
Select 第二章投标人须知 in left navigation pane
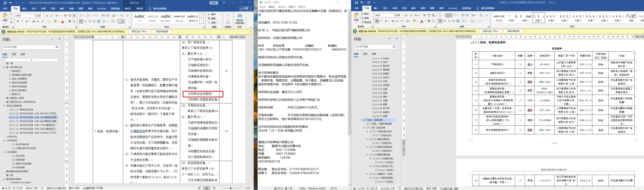click(x=15, y=98)
